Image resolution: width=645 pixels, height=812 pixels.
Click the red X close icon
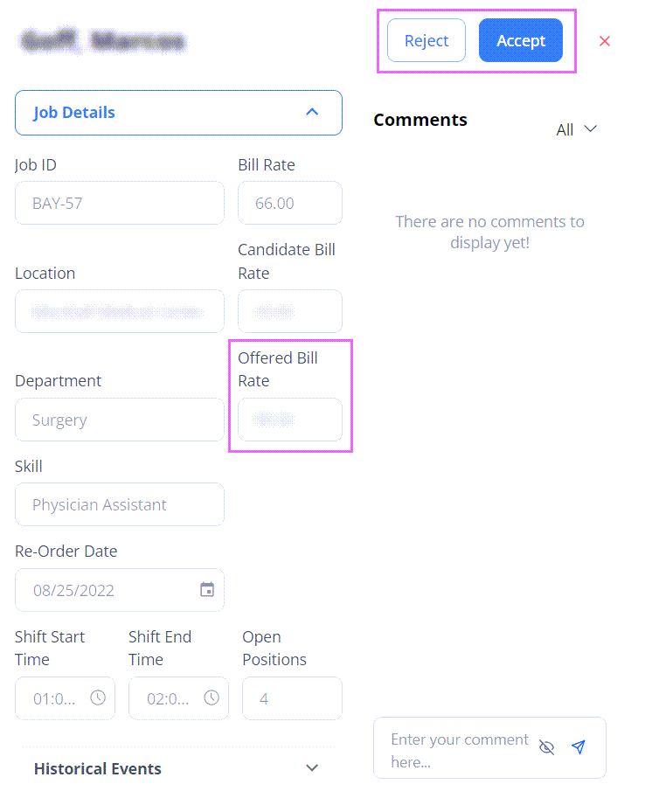tap(604, 41)
